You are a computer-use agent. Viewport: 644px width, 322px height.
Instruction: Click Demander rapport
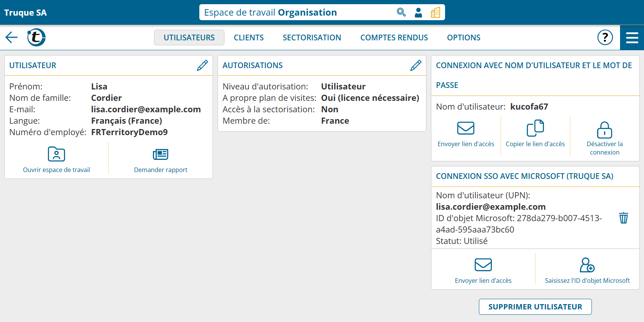161,160
